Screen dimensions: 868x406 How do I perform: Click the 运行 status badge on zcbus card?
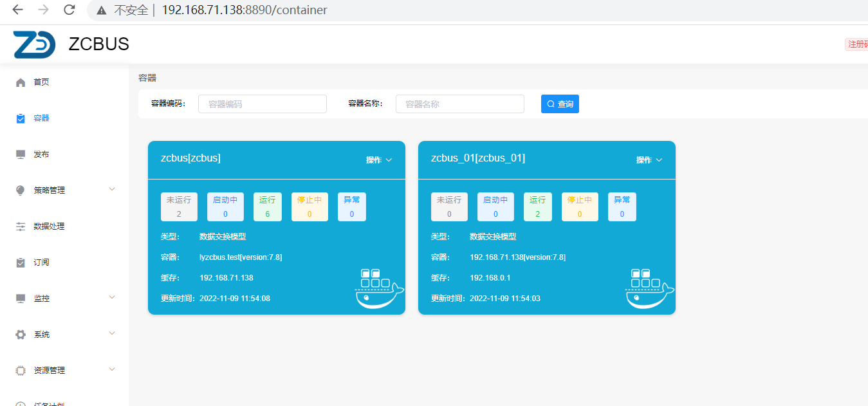click(x=268, y=207)
